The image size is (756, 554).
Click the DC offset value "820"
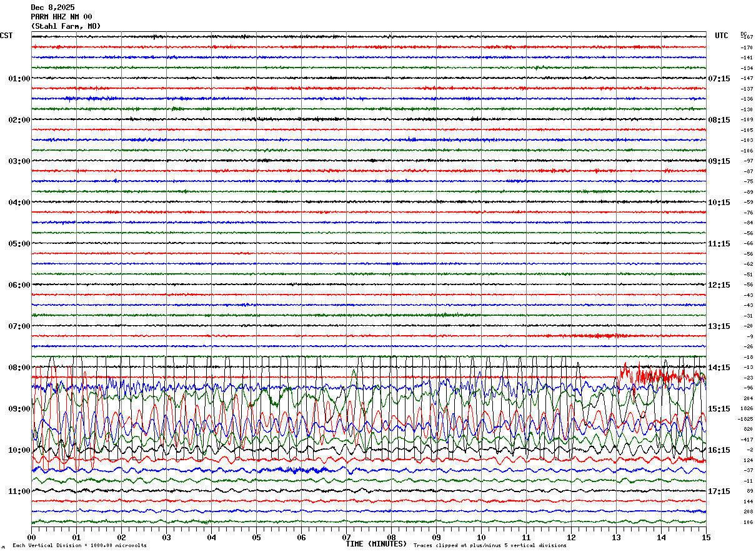[749, 429]
